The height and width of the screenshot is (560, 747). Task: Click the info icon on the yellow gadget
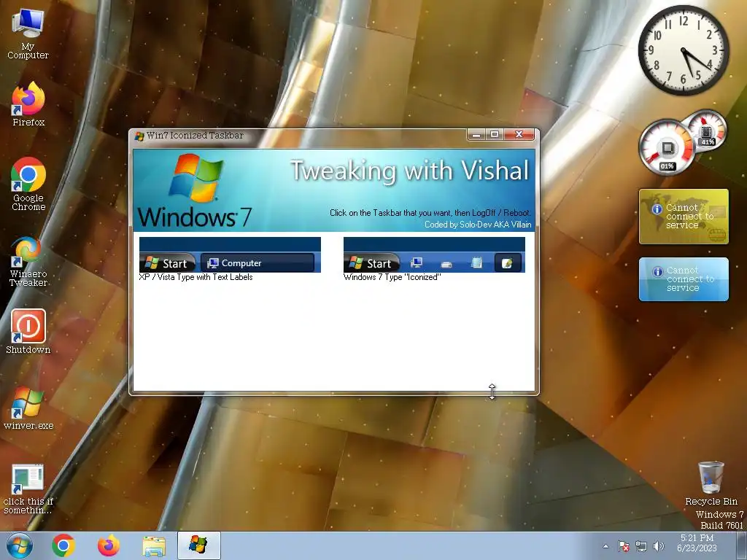657,209
